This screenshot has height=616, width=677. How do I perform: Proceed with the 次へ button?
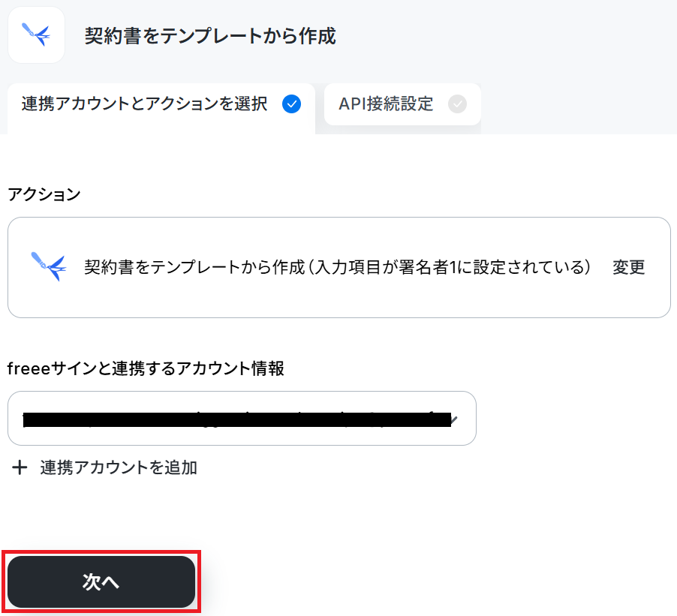point(101,582)
